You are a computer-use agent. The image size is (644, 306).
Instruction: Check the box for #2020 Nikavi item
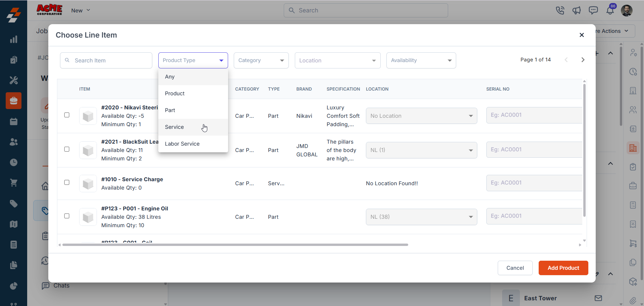click(x=67, y=115)
